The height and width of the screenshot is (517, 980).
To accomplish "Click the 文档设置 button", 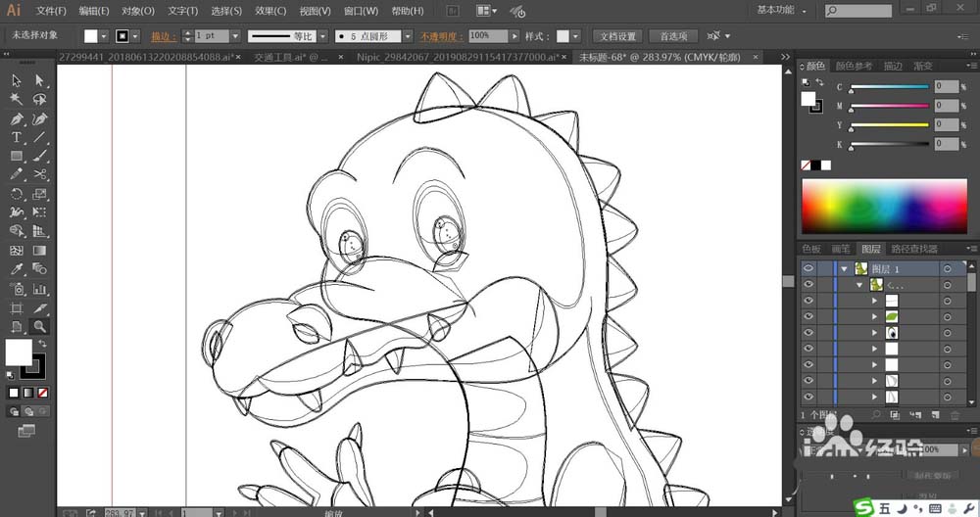I will pyautogui.click(x=617, y=36).
